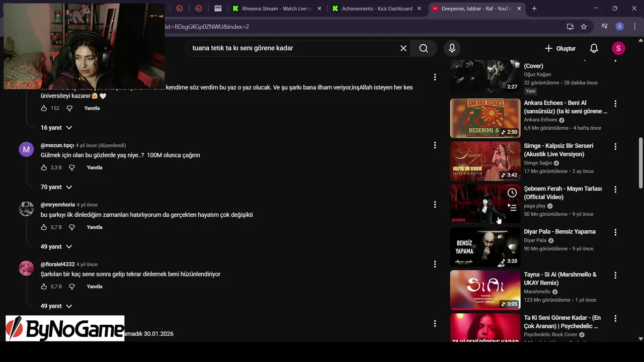The image size is (644, 362).
Task: Like the @mryemhoria comment
Action: [44, 227]
